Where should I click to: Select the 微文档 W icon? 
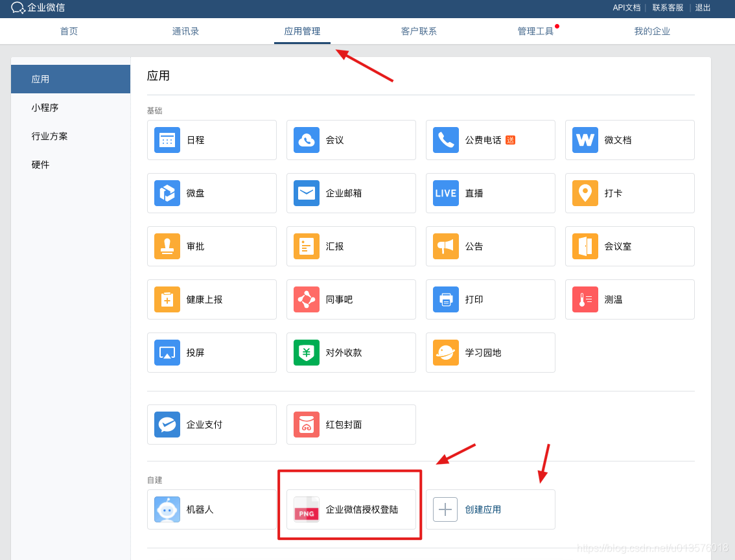point(585,140)
